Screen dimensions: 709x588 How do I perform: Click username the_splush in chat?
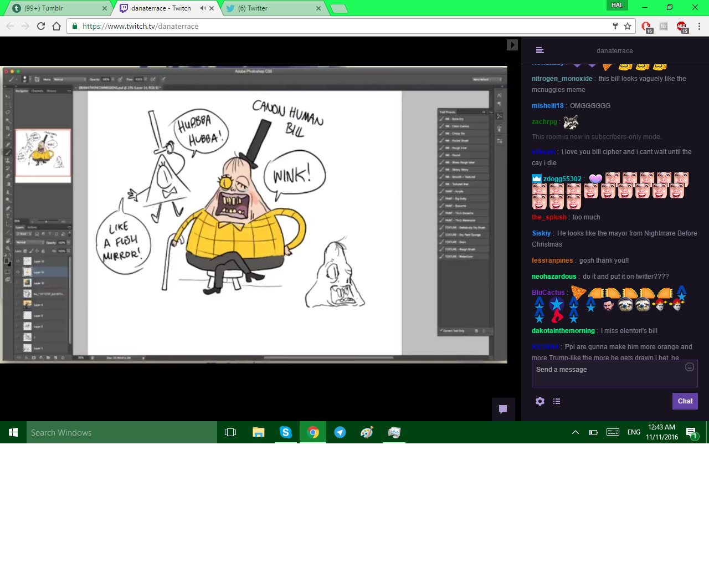(x=549, y=217)
